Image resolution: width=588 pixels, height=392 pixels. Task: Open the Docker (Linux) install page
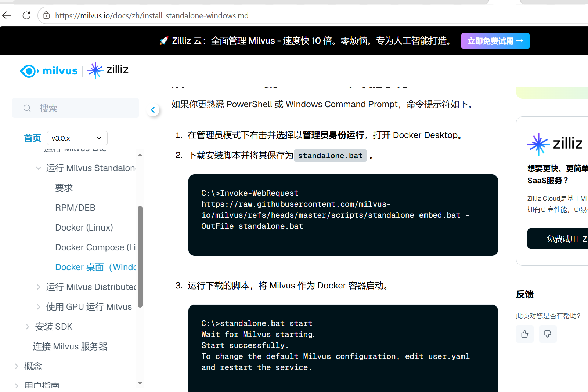click(84, 228)
